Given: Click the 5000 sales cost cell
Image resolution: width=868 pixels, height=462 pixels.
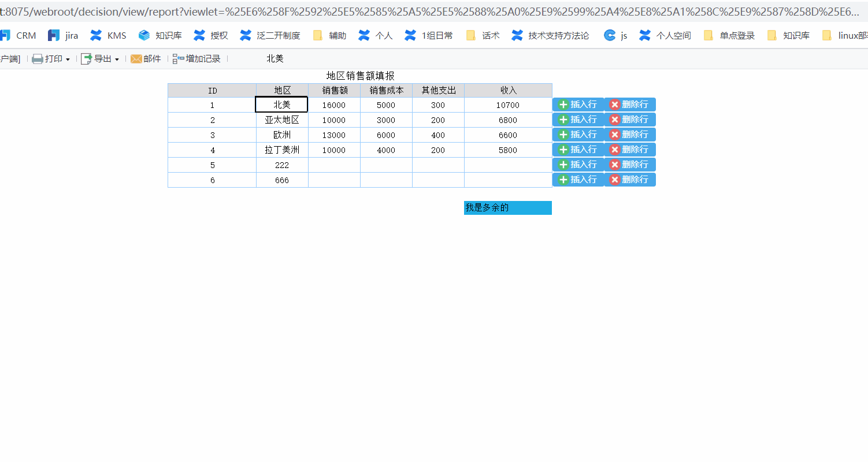Looking at the screenshot, I should click(x=386, y=105).
